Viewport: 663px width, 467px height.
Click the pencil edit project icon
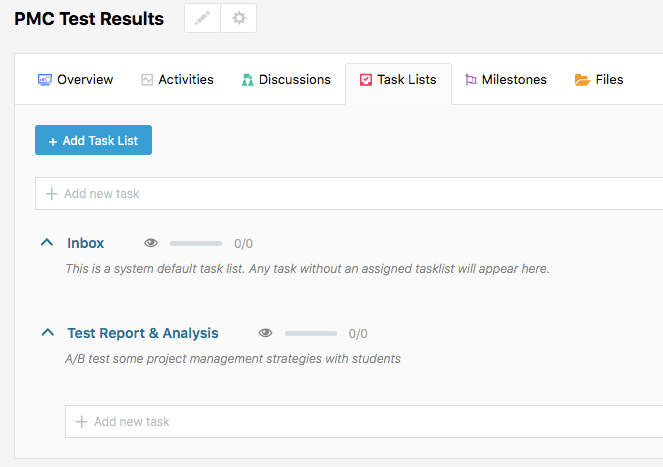(203, 18)
